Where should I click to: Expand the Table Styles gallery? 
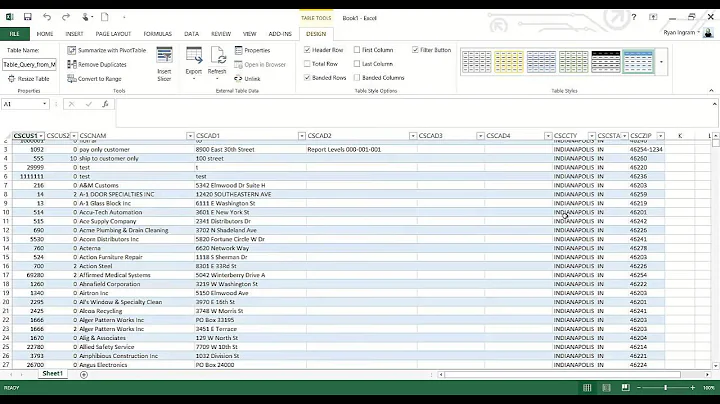[x=661, y=62]
